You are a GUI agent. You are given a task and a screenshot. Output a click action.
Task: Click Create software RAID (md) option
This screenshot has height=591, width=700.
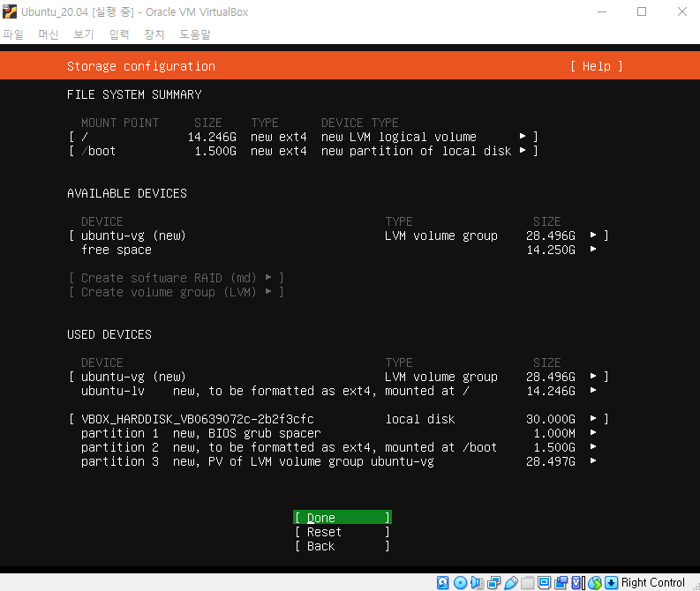point(177,278)
